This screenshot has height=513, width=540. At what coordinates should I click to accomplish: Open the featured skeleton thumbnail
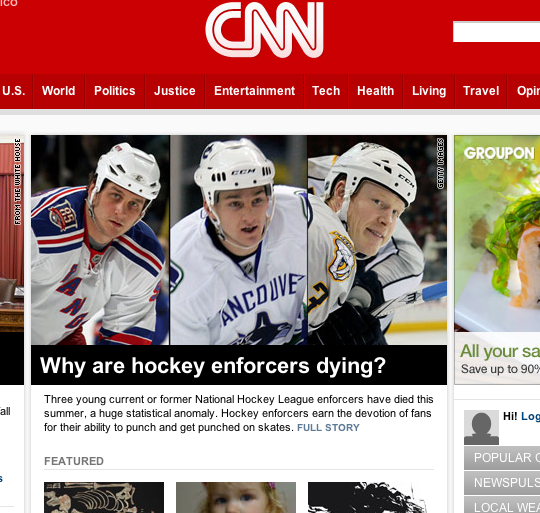click(x=104, y=498)
